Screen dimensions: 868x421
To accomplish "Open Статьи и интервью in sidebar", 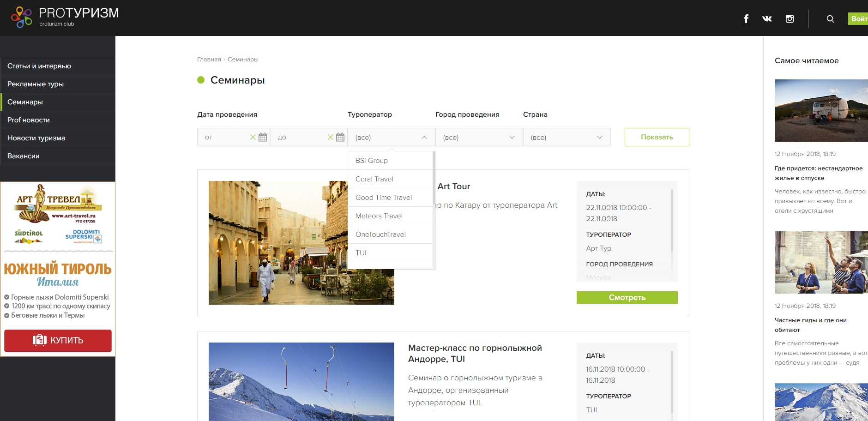I will click(58, 66).
